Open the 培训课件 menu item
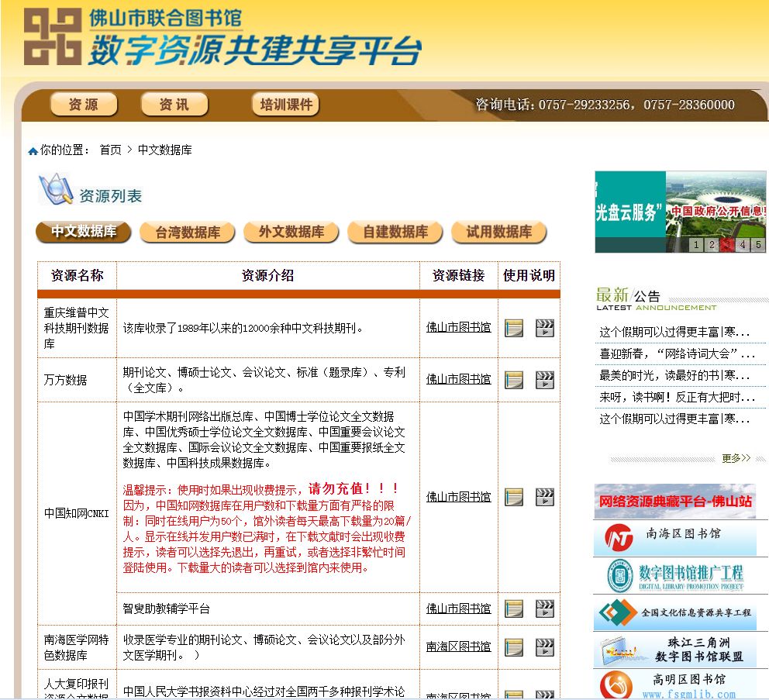This screenshot has height=700, width=769. coord(285,105)
